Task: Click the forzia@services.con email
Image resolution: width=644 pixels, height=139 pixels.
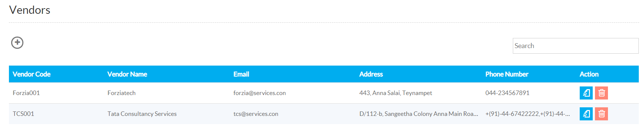Action: pyautogui.click(x=259, y=93)
